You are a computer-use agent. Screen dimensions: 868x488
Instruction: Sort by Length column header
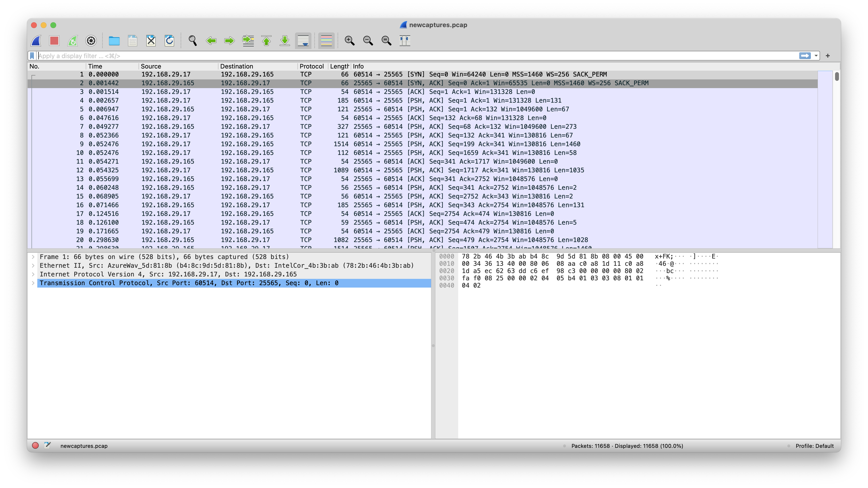339,66
